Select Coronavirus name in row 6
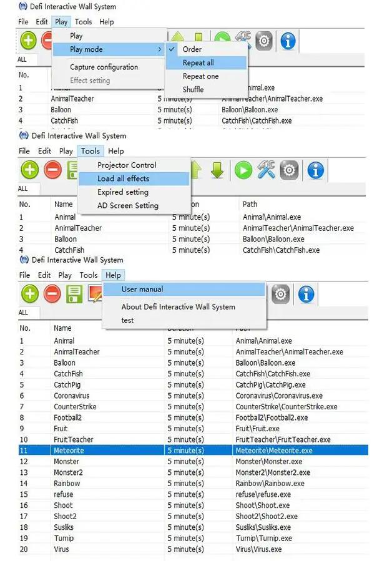This screenshot has width=392, height=561. pyautogui.click(x=72, y=396)
